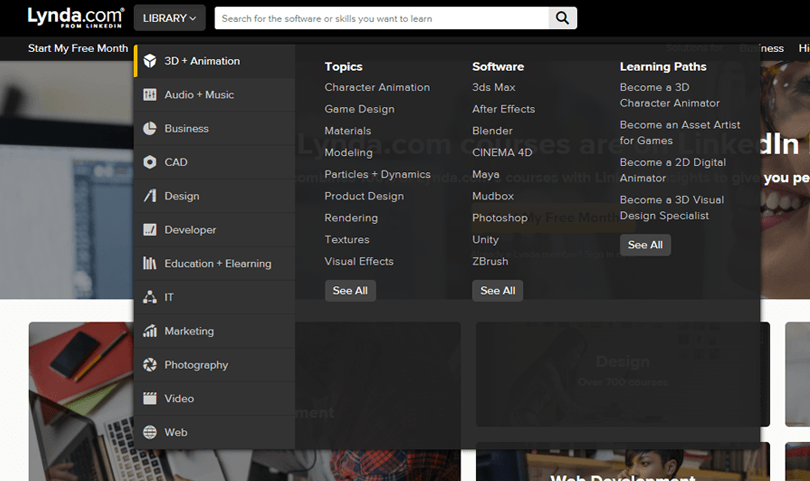Open the Developer category in sidebar
The width and height of the screenshot is (810, 481).
[190, 230]
